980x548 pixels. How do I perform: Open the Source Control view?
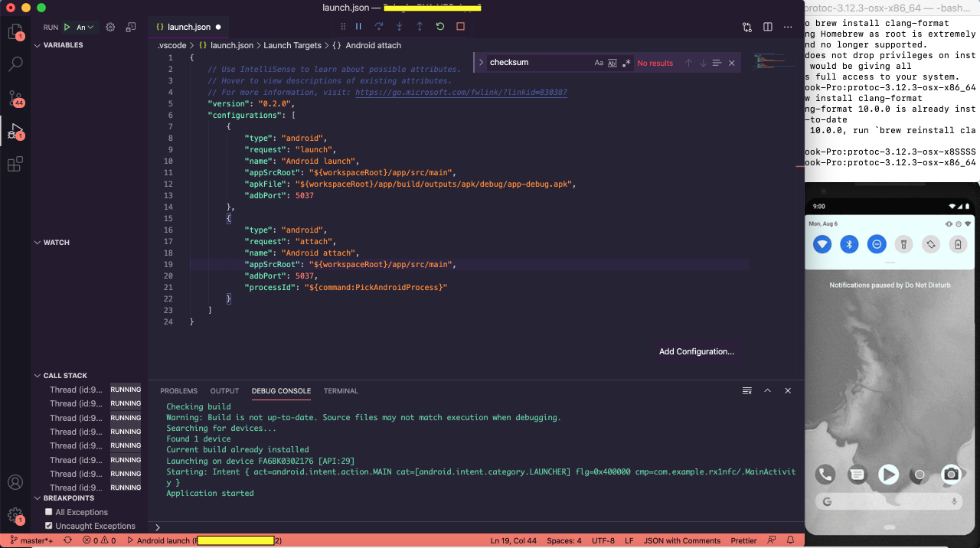(x=15, y=98)
